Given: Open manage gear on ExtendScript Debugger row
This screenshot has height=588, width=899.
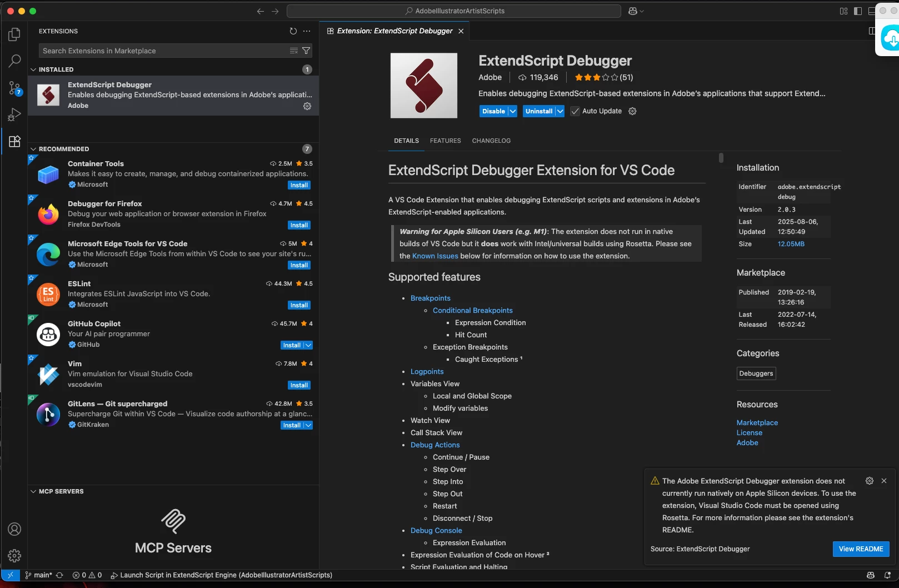Looking at the screenshot, I should click(x=307, y=106).
